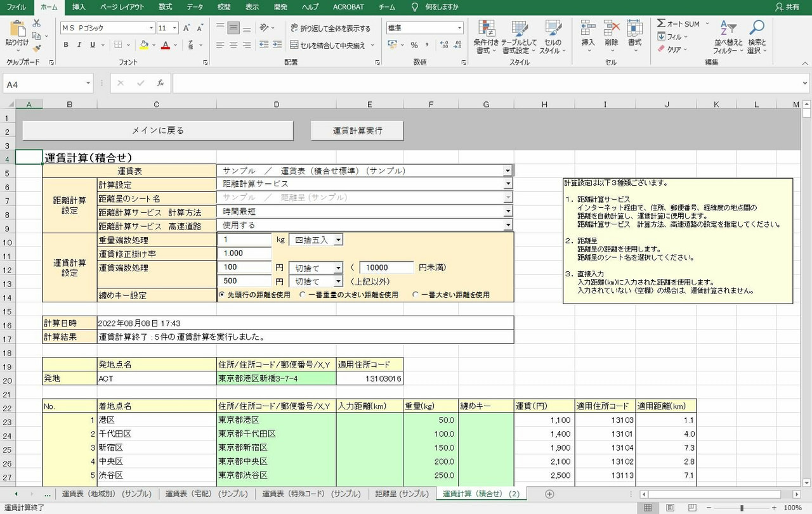Viewport: 812px width, 514px height.
Task: Click the 検索と選択 find and select icon
Action: (756, 36)
